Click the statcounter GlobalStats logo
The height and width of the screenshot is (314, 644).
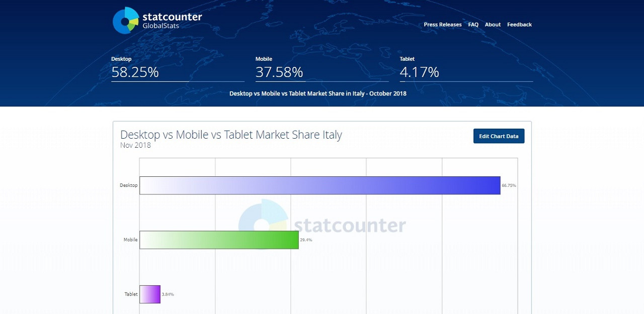(157, 21)
